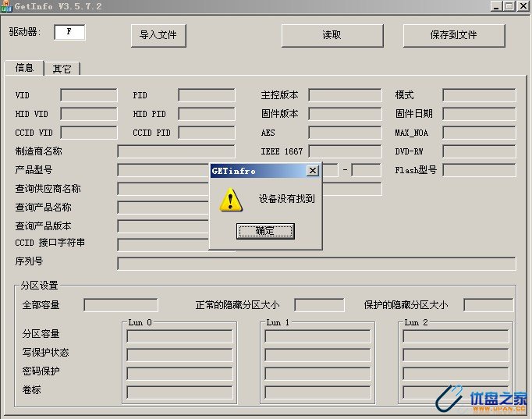532x419 pixels.
Task: Click the 固件版本 field
Action: 345,114
